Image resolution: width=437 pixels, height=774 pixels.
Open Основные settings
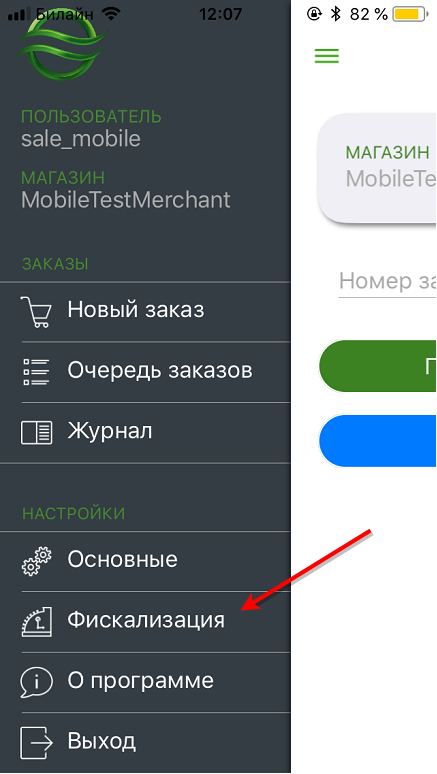[145, 561]
